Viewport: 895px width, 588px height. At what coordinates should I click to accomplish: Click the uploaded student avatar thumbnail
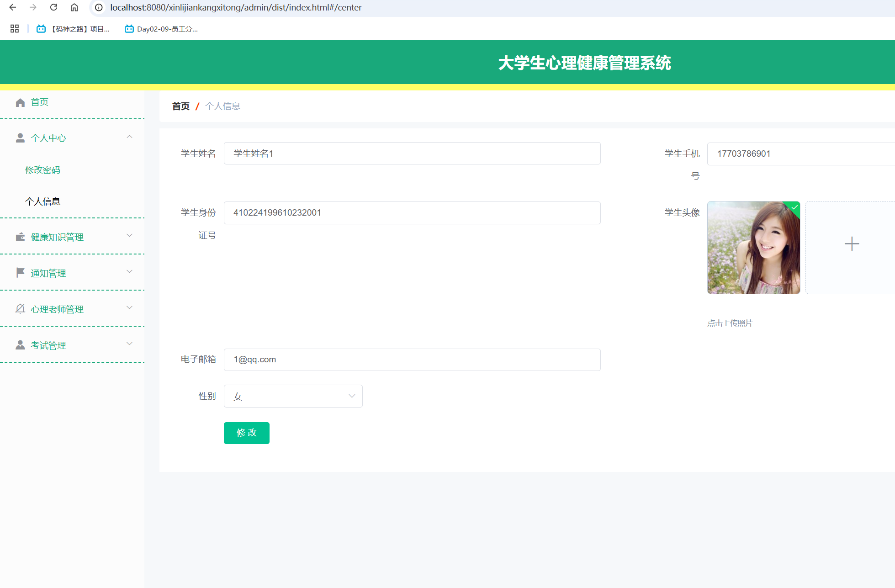point(753,248)
